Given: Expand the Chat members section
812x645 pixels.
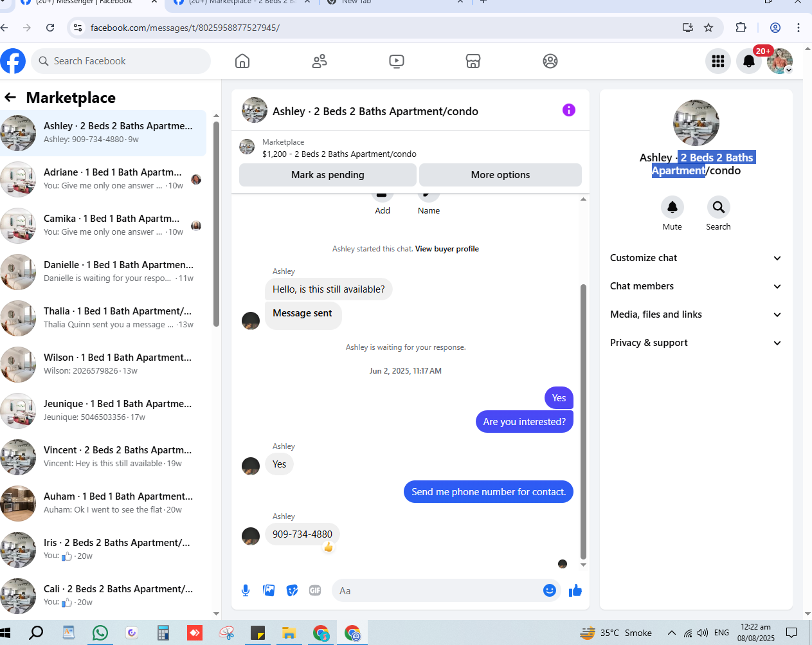Looking at the screenshot, I should coord(696,286).
